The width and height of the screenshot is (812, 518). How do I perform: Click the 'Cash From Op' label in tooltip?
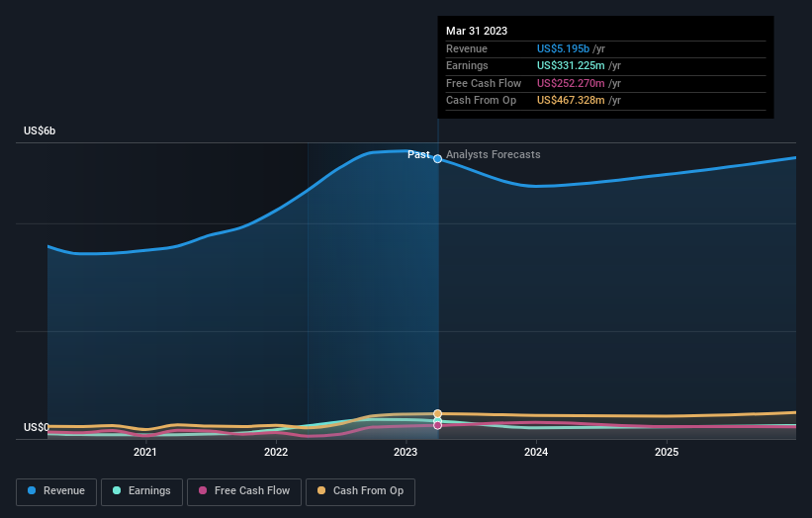[x=481, y=101]
